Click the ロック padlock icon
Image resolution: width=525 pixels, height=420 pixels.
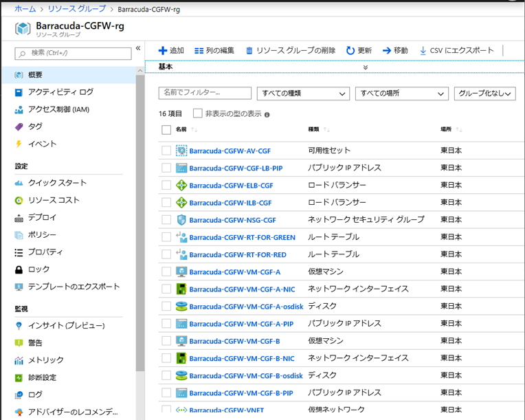click(19, 269)
